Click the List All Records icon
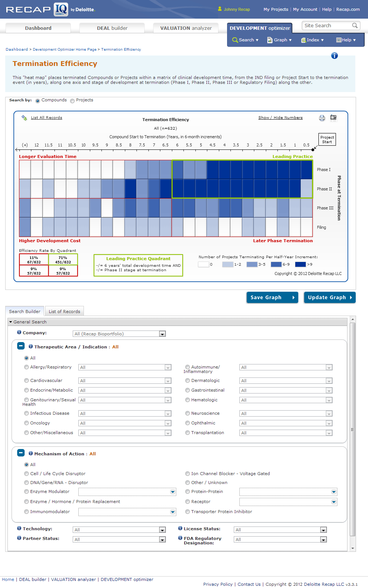 24,118
